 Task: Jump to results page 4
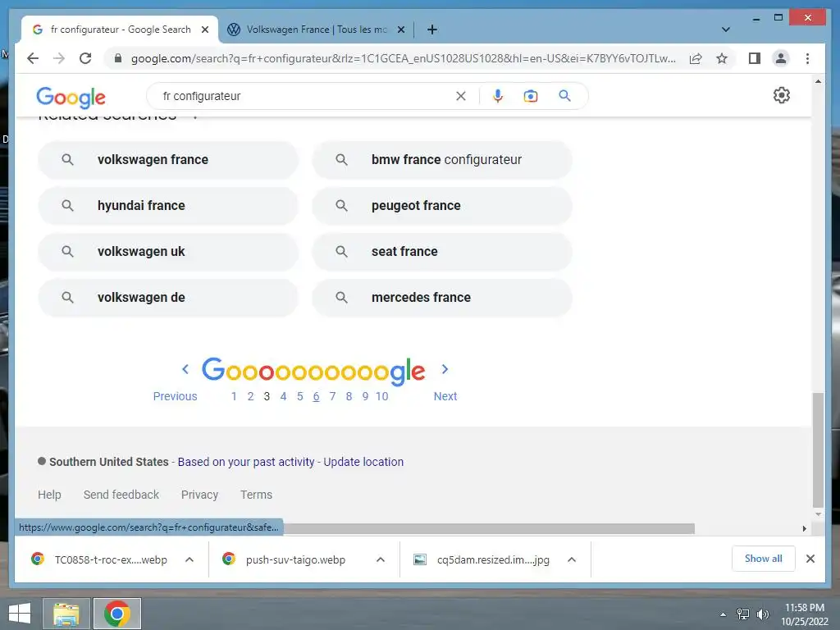[x=283, y=396]
